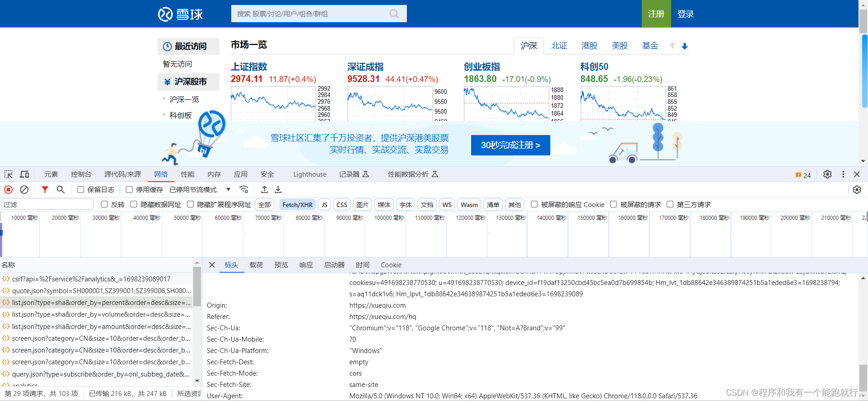Screen dimensions: 868x401
Task: Toggle the device toolbar icon
Action: click(x=24, y=174)
